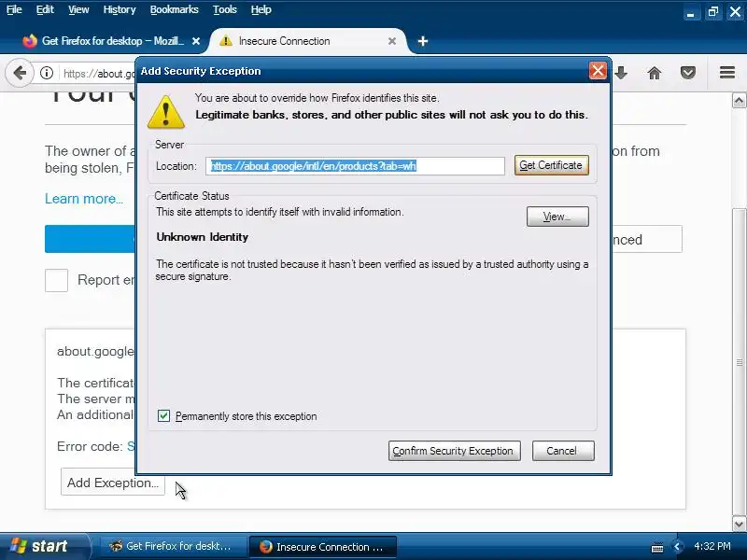Open site information icon in address bar
The image size is (747, 560).
point(46,73)
